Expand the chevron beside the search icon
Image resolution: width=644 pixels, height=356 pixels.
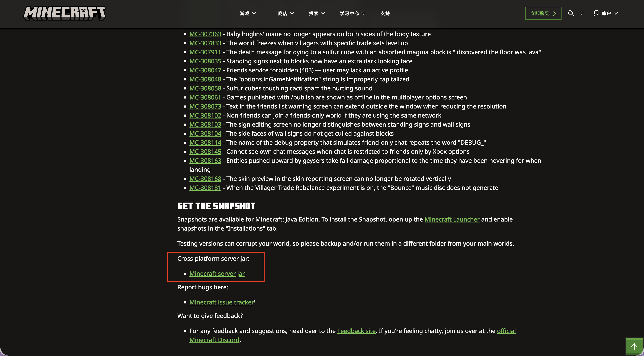pos(581,14)
